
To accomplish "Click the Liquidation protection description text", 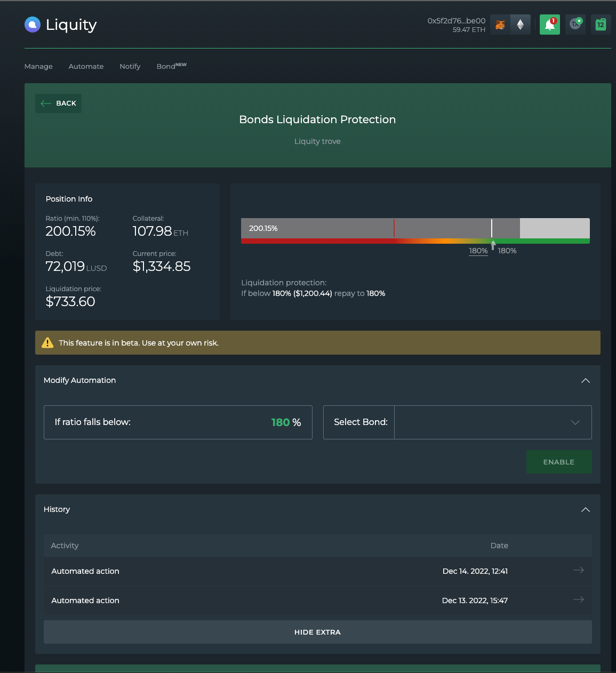I will click(x=313, y=288).
